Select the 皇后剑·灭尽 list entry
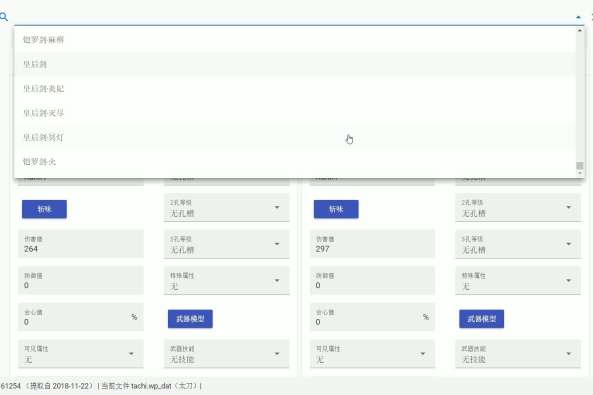 point(295,113)
